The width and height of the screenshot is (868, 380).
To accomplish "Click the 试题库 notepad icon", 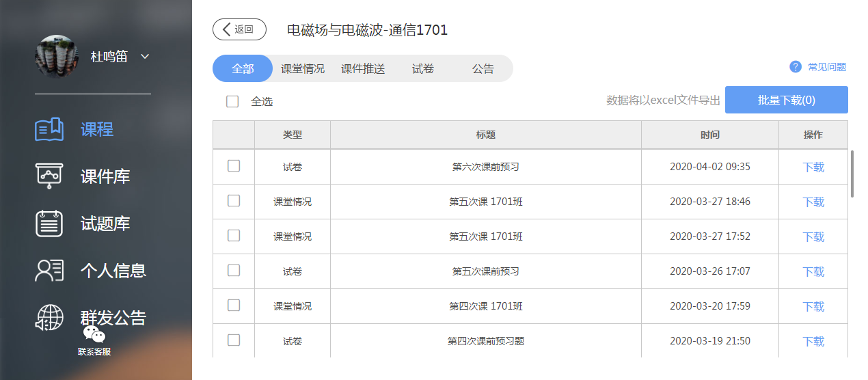I will [49, 223].
